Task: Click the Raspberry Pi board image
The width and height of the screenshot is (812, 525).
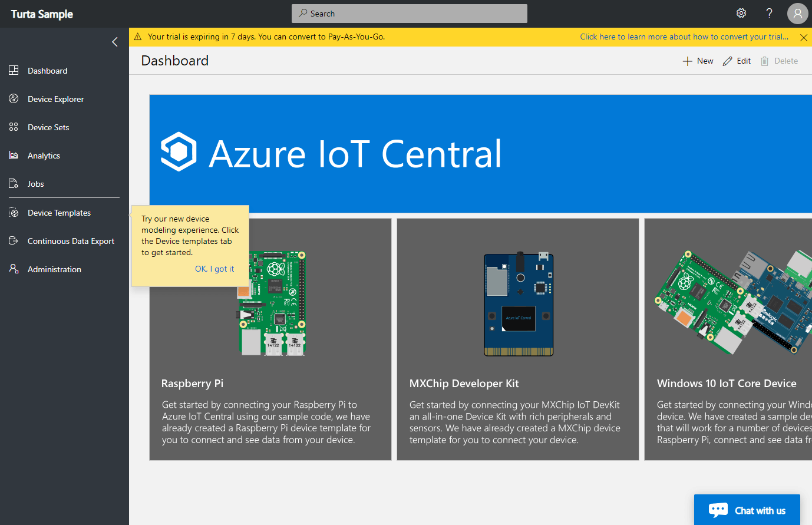Action: 272,303
